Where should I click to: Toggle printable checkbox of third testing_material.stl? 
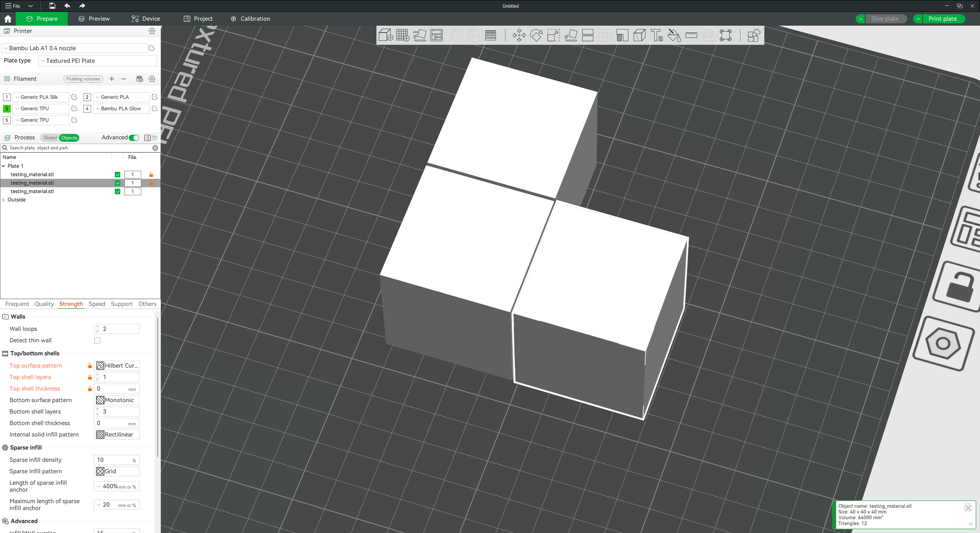[x=118, y=192]
